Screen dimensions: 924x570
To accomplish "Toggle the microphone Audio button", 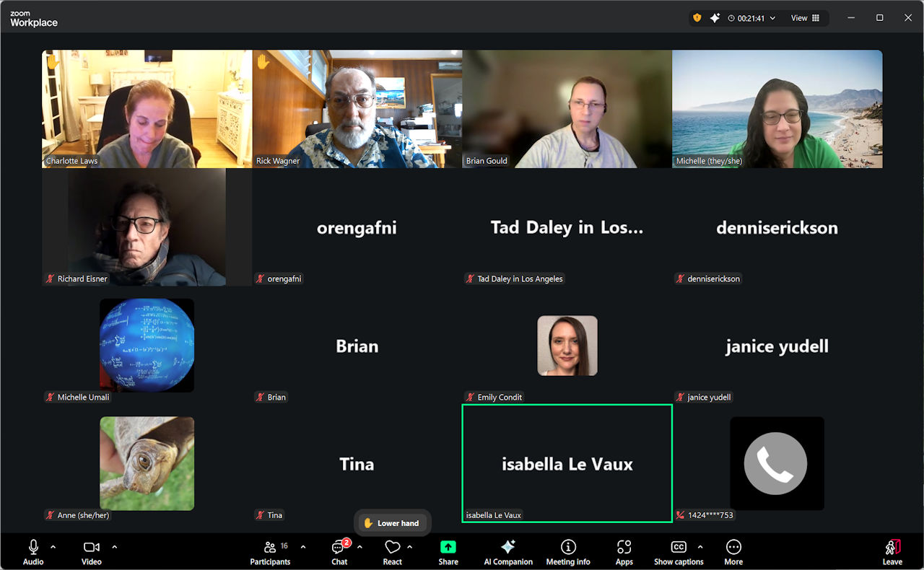I will (x=33, y=552).
